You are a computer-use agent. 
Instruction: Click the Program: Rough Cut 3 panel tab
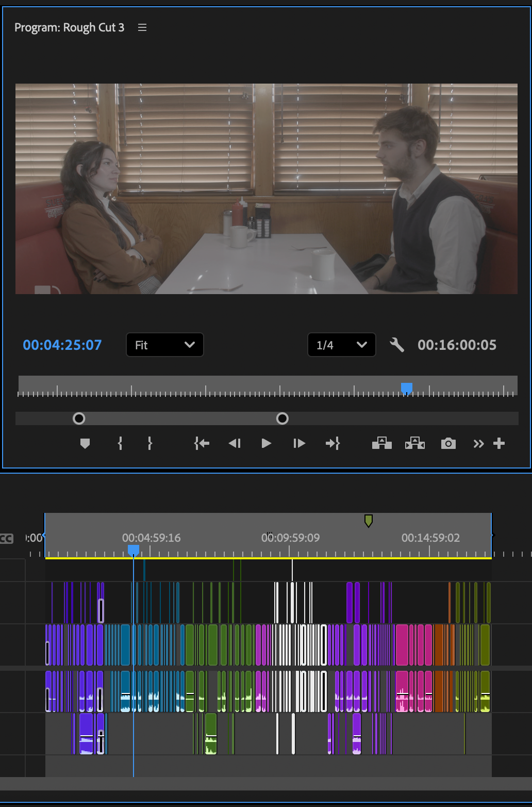[70, 28]
